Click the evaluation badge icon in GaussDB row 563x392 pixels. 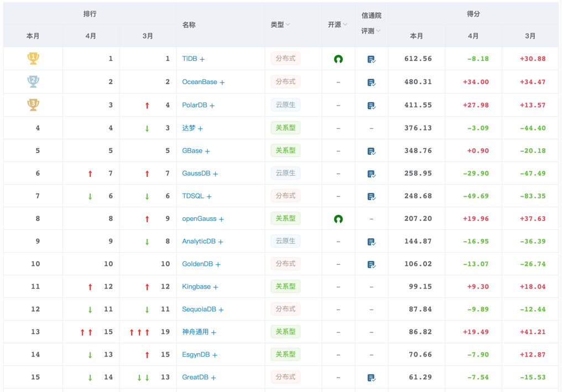tap(372, 174)
